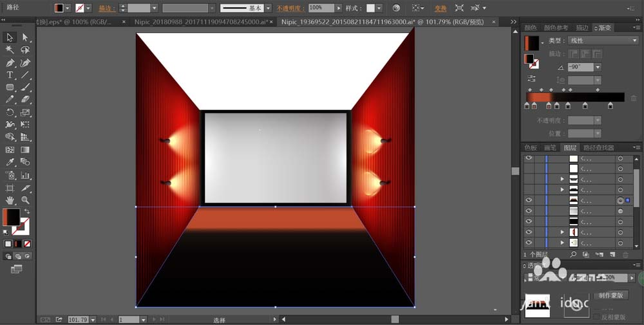Pick the Column Graph tool
644x325 pixels.
[25, 176]
